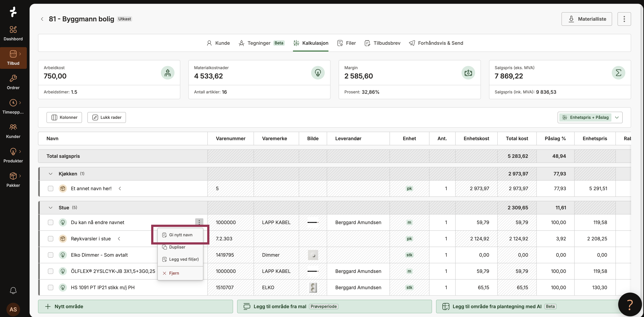Switch to the Tilbudsbrev tab
This screenshot has width=644, height=317.
click(x=382, y=43)
